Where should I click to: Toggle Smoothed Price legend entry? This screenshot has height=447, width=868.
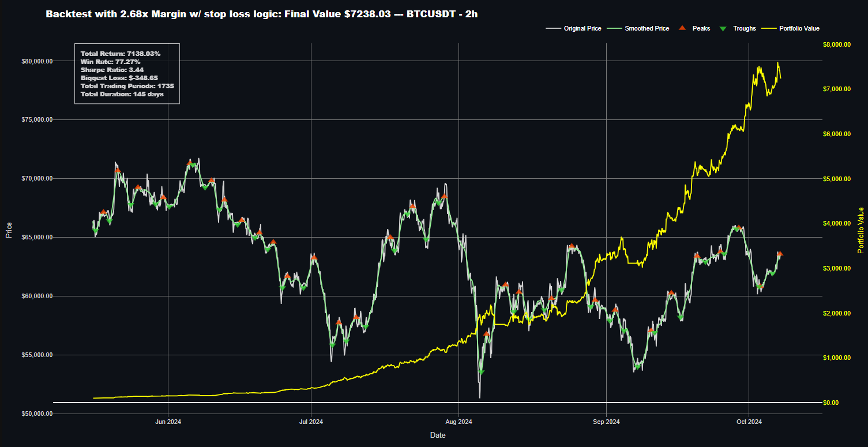(638, 28)
